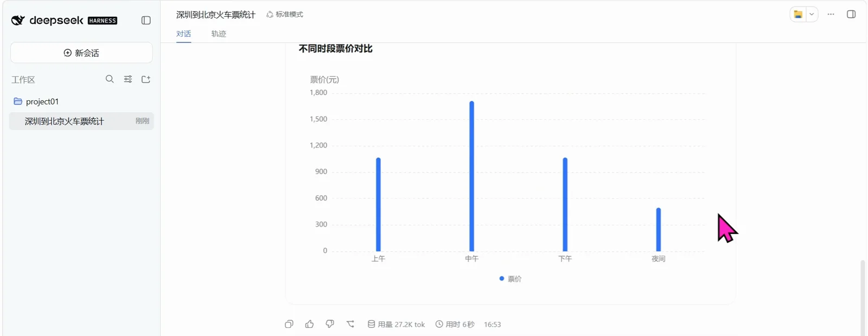Search the workspace

click(110, 79)
